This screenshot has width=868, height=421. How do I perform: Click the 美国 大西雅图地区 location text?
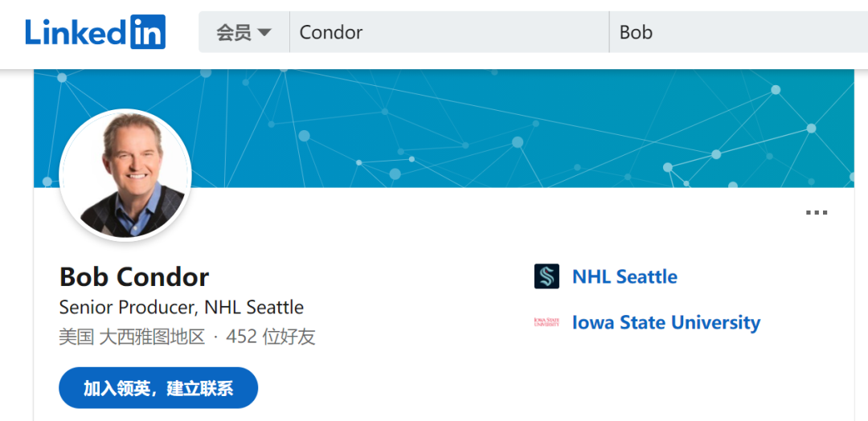pos(132,337)
